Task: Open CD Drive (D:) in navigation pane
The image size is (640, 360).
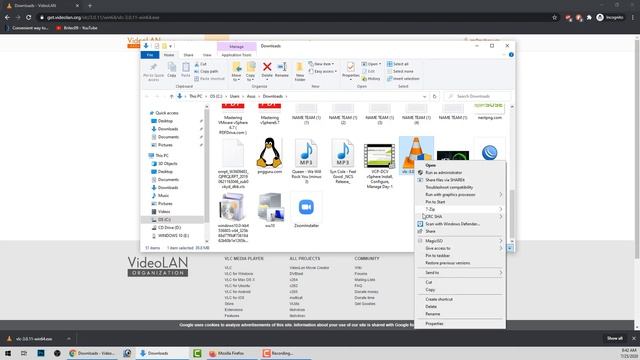Action: (169, 227)
